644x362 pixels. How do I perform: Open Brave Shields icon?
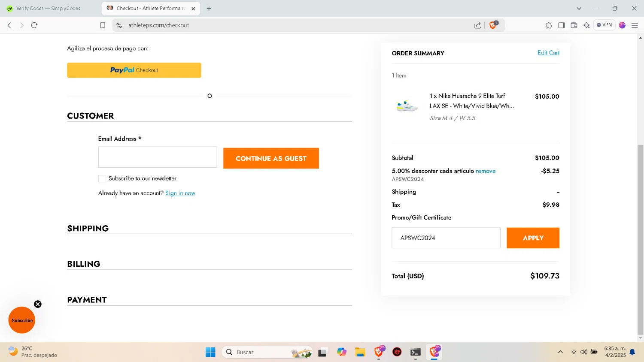point(493,25)
